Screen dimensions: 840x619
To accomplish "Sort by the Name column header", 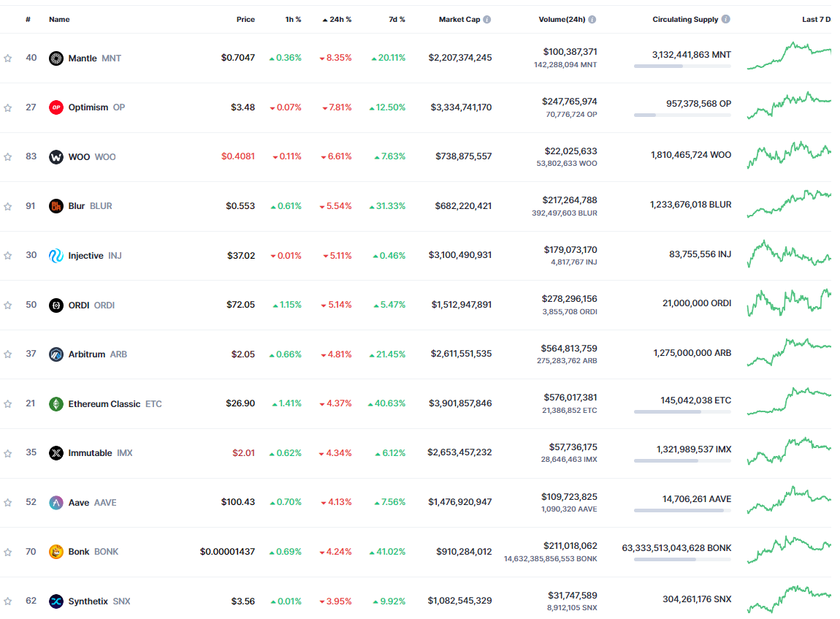I will pos(59,19).
